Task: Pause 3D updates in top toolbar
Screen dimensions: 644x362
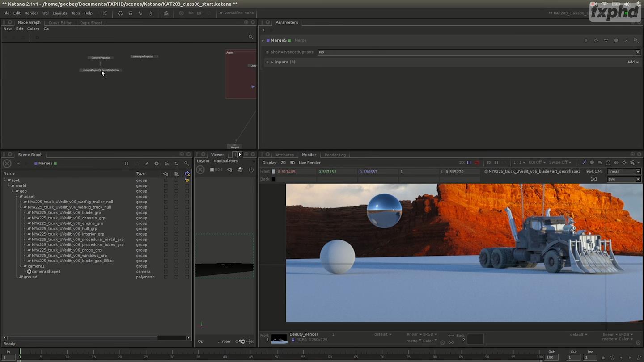Action: click(x=199, y=13)
